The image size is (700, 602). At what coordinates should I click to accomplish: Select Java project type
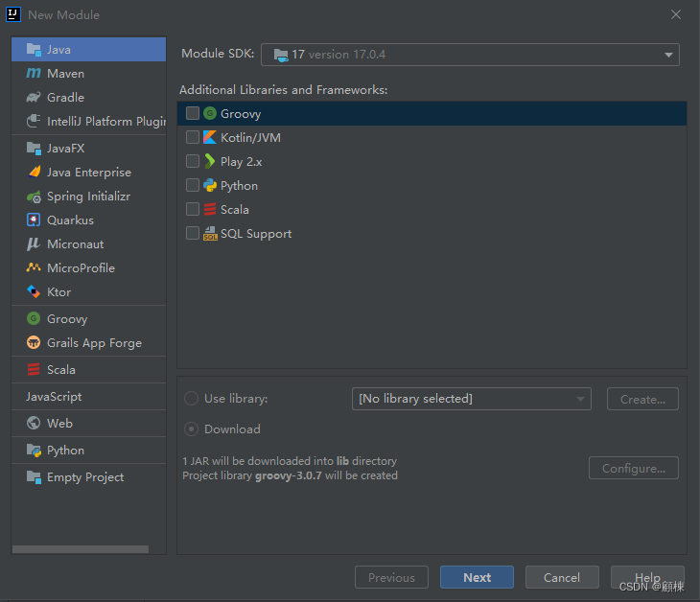coord(89,49)
